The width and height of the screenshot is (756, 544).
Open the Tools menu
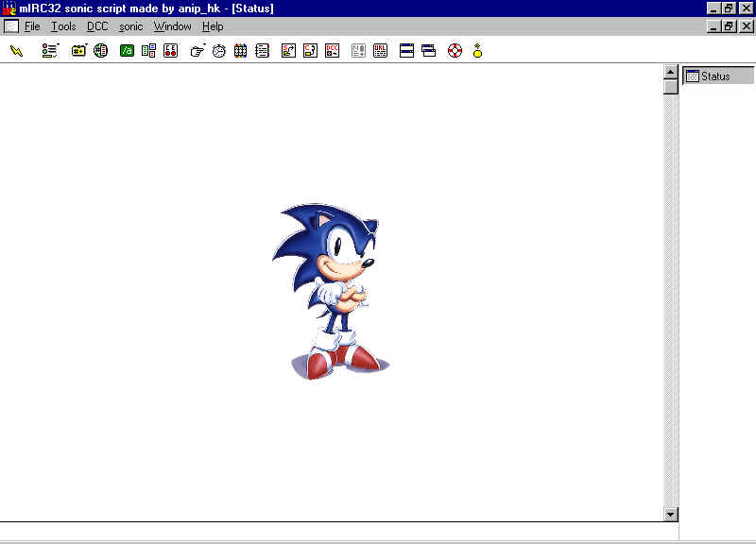click(x=63, y=26)
